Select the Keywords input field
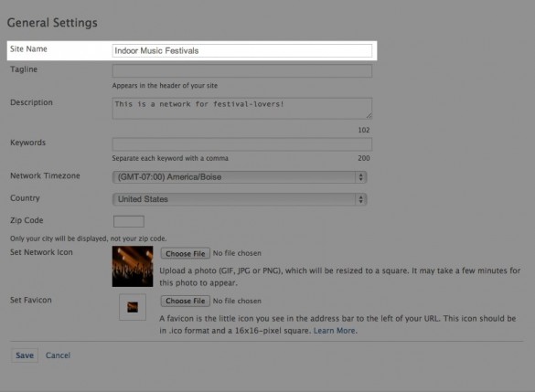The width and height of the screenshot is (535, 392). pyautogui.click(x=242, y=144)
